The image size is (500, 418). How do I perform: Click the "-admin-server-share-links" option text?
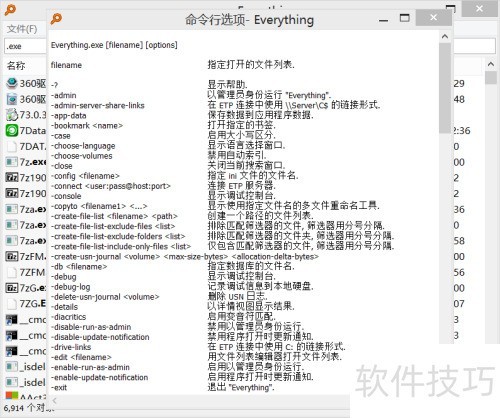point(98,105)
